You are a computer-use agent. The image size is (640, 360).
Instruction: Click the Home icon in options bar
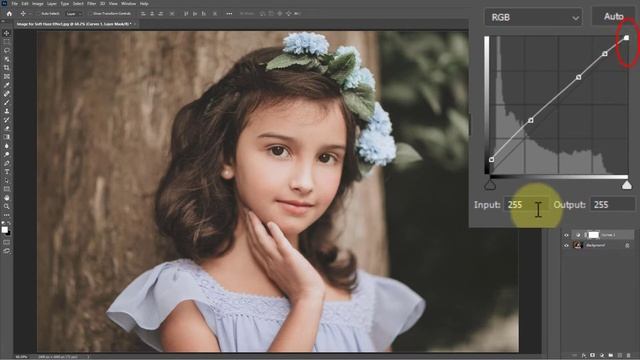pos(9,13)
